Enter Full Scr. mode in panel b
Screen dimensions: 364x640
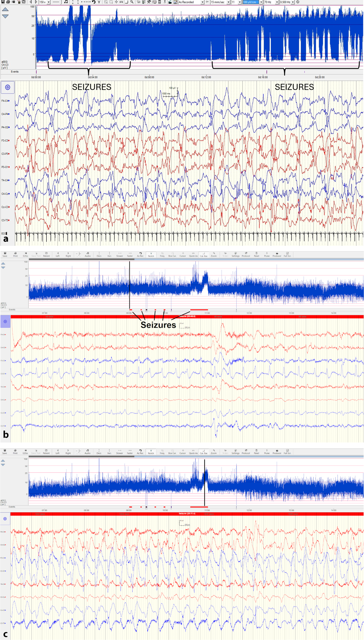click(x=287, y=254)
